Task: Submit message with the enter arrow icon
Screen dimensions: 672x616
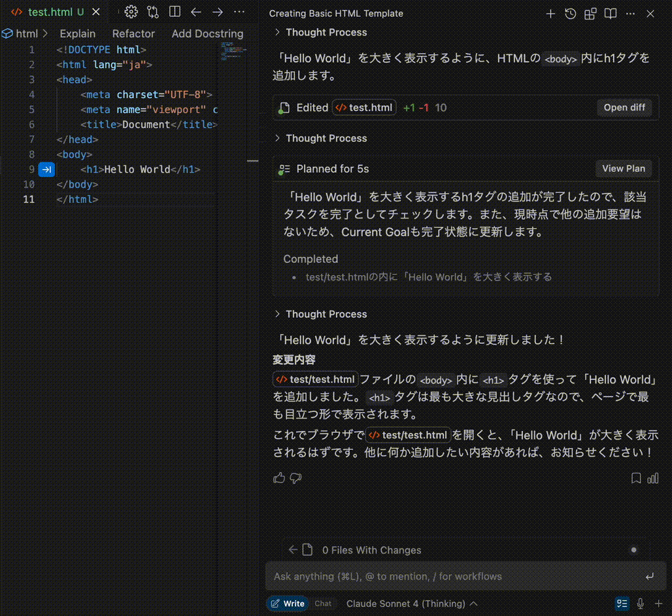Action: point(650,576)
